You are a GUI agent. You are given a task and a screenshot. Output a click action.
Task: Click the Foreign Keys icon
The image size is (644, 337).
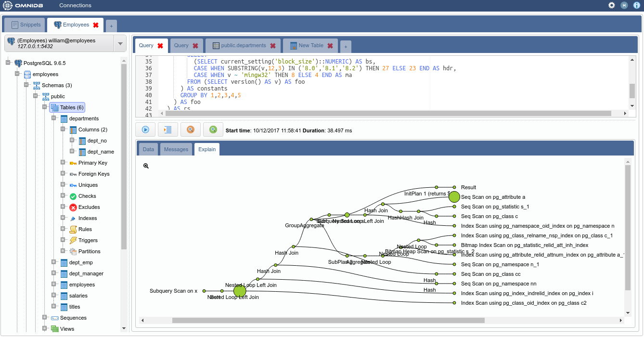click(x=73, y=174)
